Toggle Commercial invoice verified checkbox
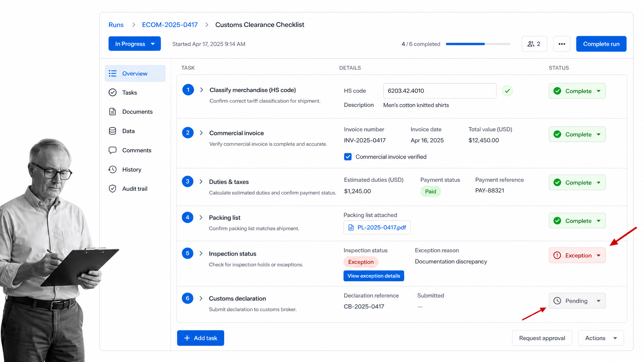This screenshot has height=362, width=644. pyautogui.click(x=348, y=157)
